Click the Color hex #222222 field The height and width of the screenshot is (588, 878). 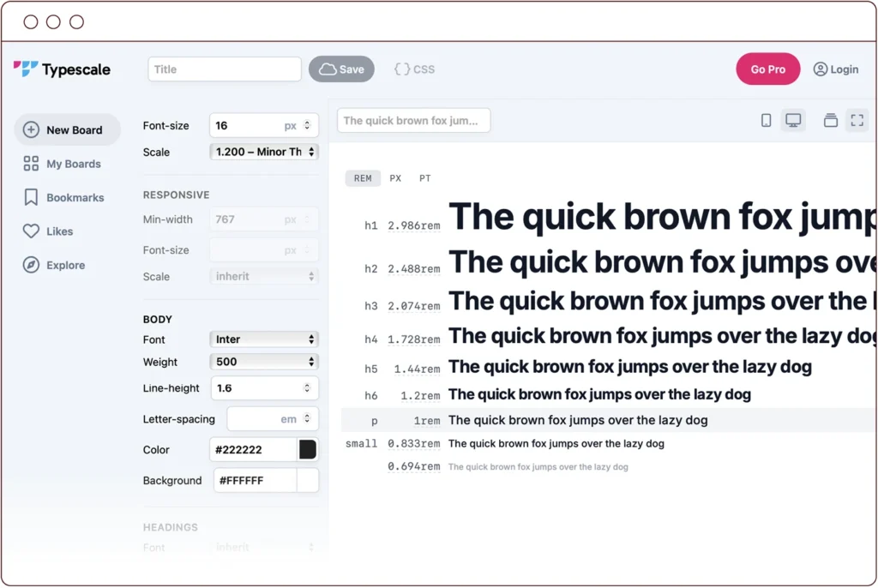point(253,449)
